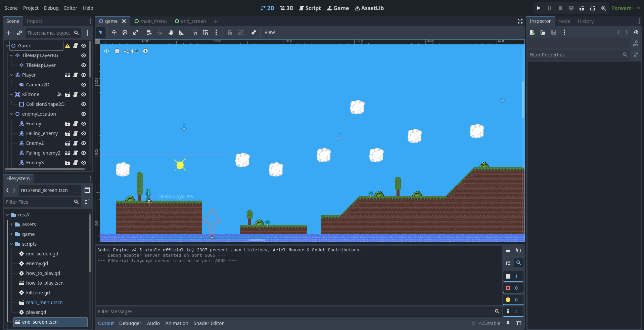Click the lock selected node icon

[x=230, y=33]
